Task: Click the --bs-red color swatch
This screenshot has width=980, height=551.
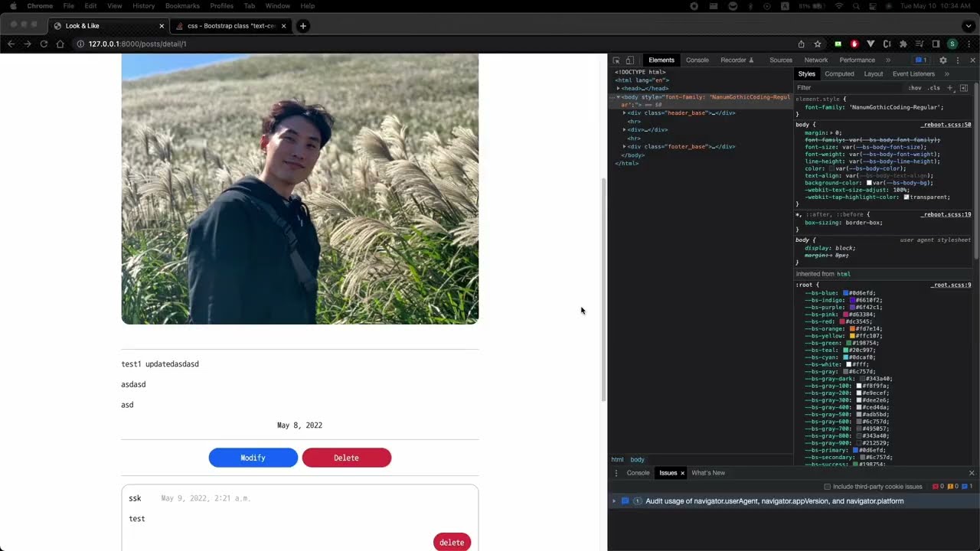Action: (841, 321)
